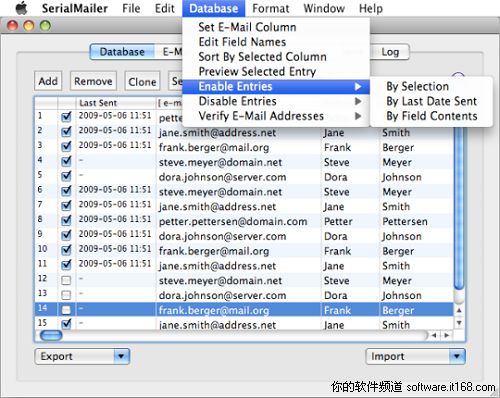The height and width of the screenshot is (398, 500).
Task: Click the Enable Entries submenu arrow
Action: 358,86
